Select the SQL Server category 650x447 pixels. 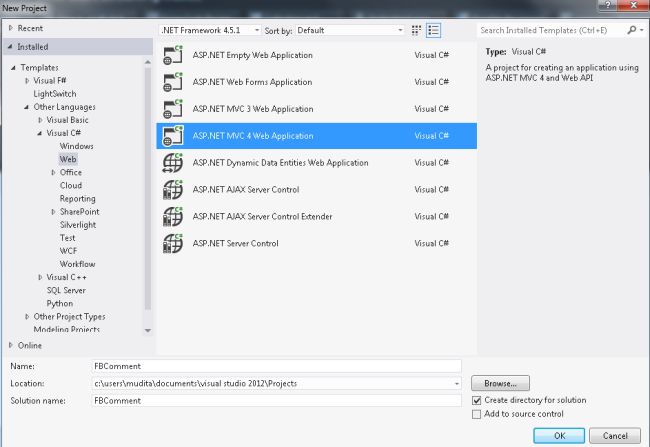tap(66, 290)
